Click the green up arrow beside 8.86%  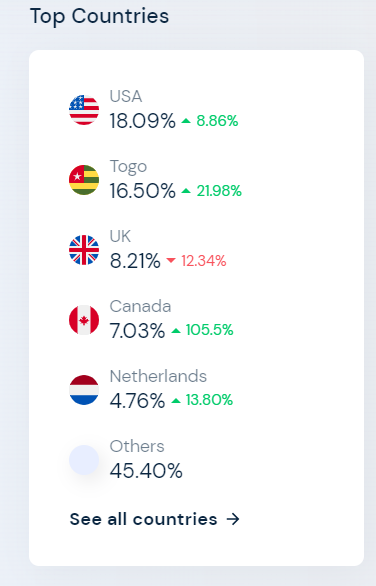point(186,121)
